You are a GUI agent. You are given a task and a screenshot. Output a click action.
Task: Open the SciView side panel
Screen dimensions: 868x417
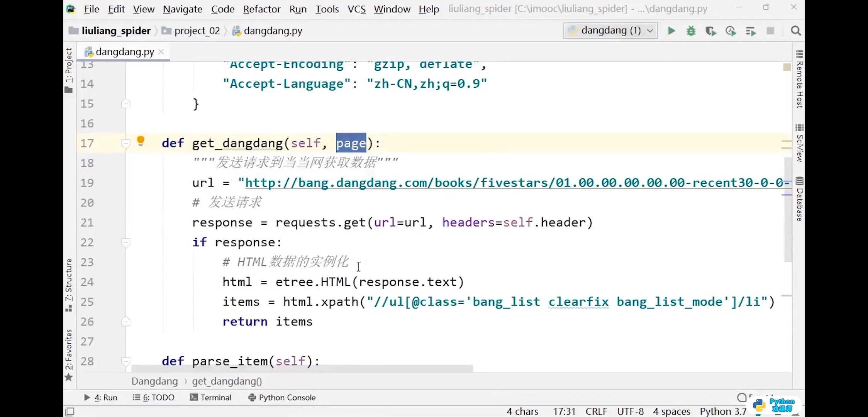(799, 143)
